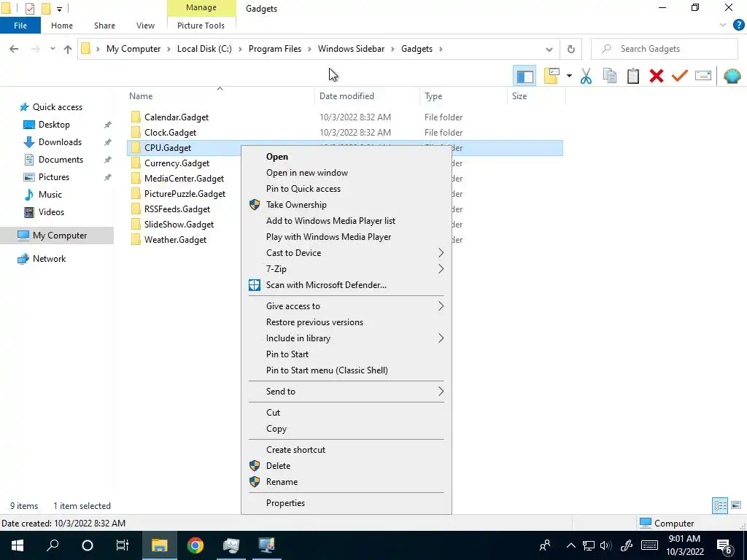Switch to the Share ribbon tab
Viewport: 747px width, 560px height.
click(104, 26)
